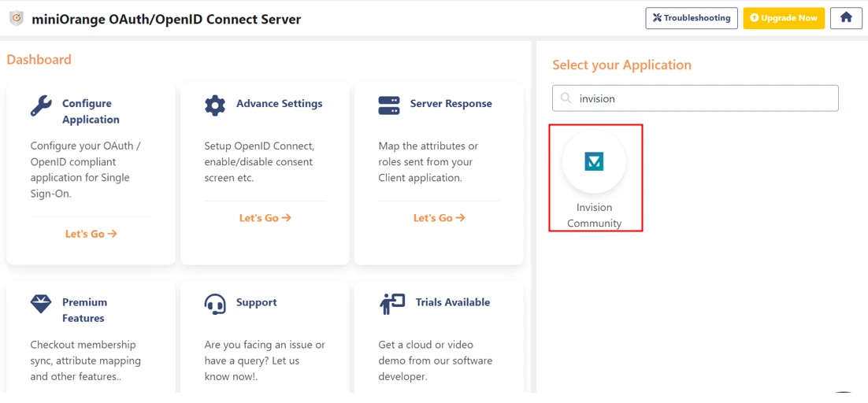Click the Dashboard title
This screenshot has width=868, height=403.
39,59
